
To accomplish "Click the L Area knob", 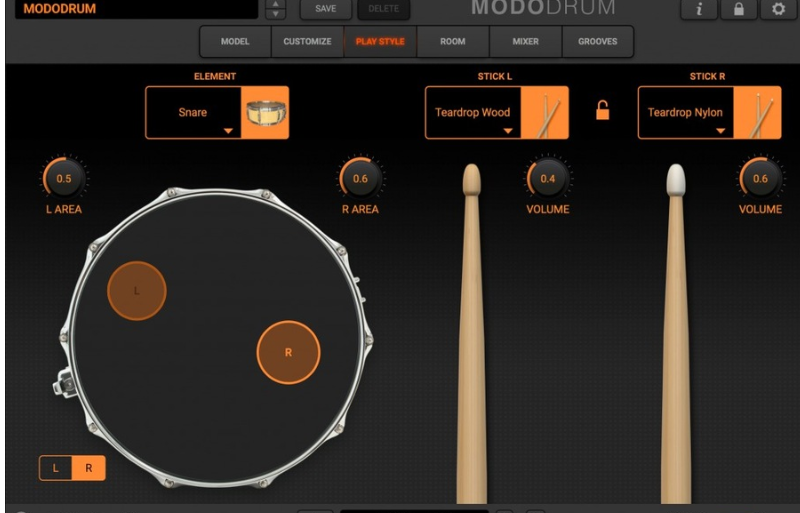I will tap(64, 178).
